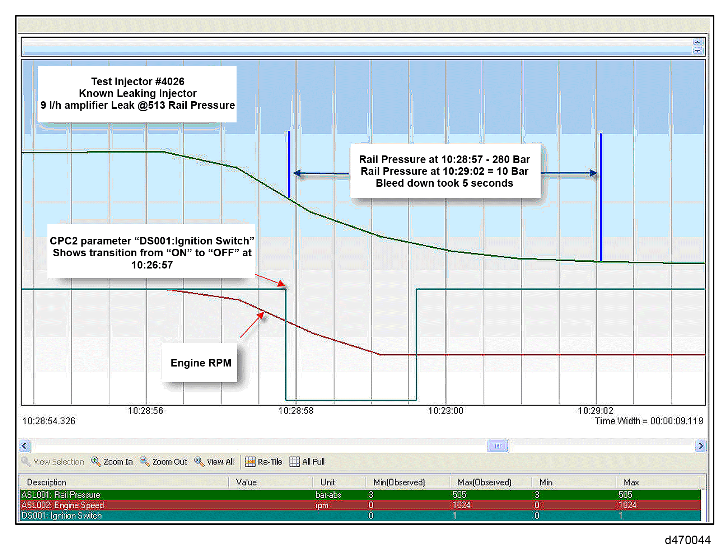Click the Zoom Out magnifier icon
This screenshot has width=728, height=560.
tap(144, 461)
